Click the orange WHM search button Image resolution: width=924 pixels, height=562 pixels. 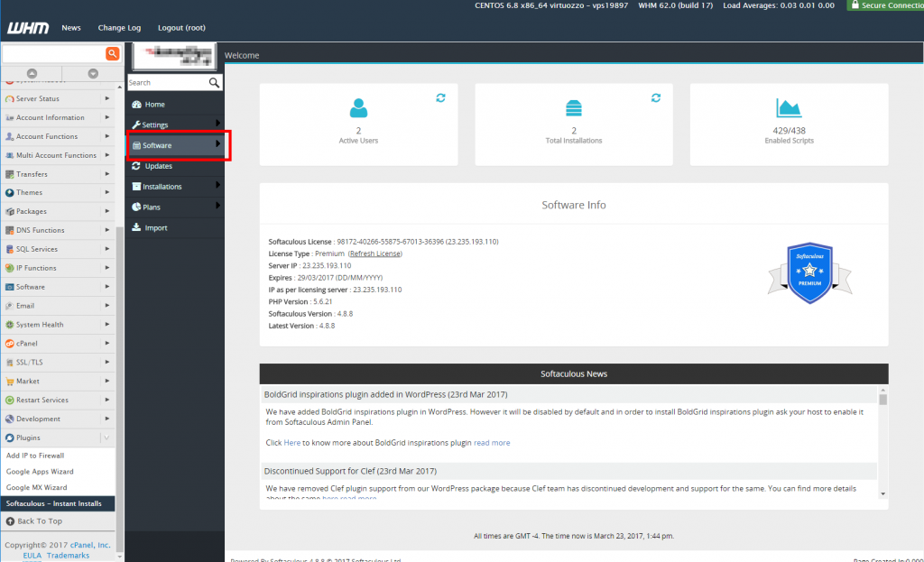point(112,53)
